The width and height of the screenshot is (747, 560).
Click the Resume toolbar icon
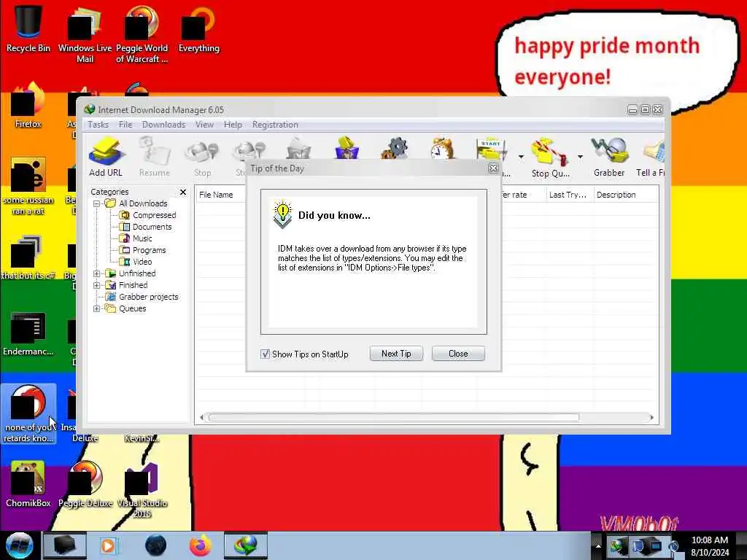point(155,157)
